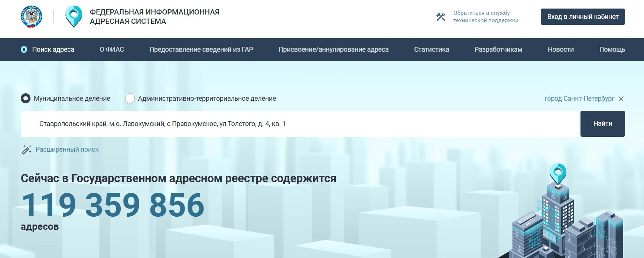Image resolution: width=644 pixels, height=258 pixels.
Task: Select the Муниципальное деление radio button
Action: pos(25,99)
